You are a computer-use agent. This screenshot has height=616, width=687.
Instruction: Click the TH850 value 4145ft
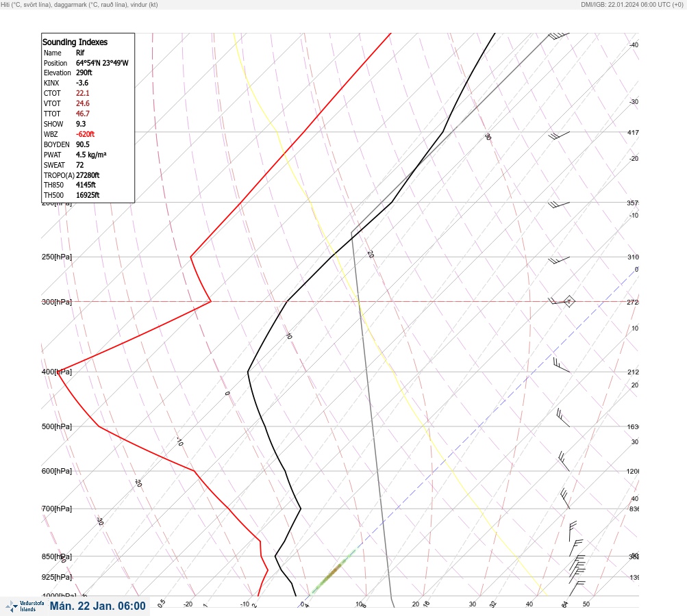click(x=86, y=185)
